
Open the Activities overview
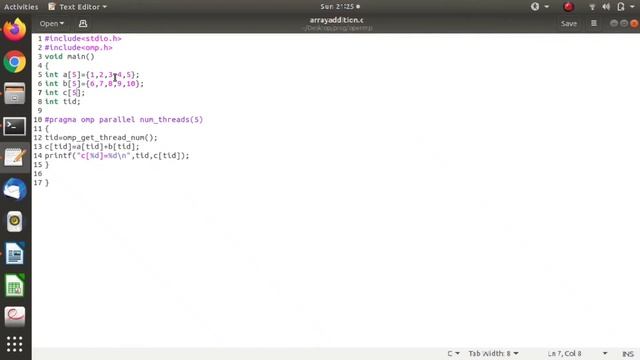coord(21,7)
